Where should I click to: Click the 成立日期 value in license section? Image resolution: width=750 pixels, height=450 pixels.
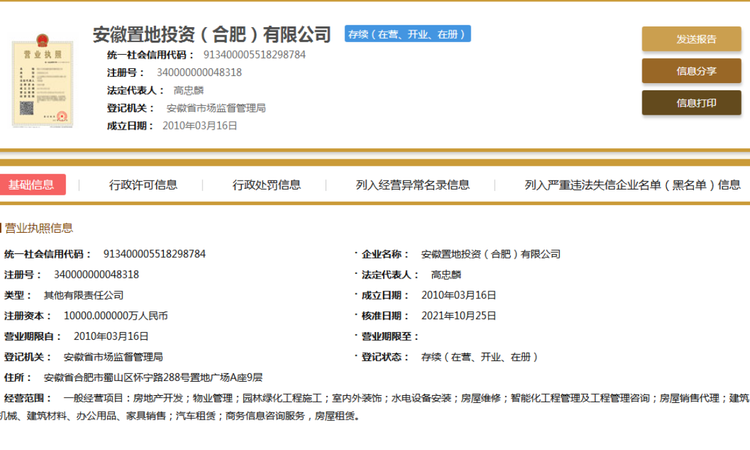459,295
